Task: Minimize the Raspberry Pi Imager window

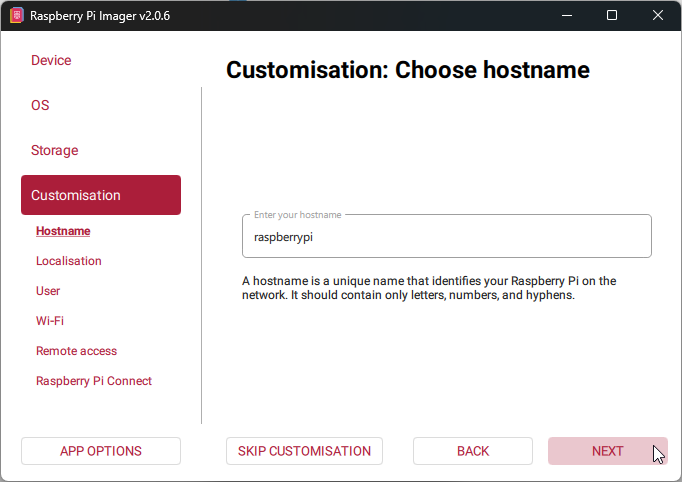Action: (x=566, y=15)
